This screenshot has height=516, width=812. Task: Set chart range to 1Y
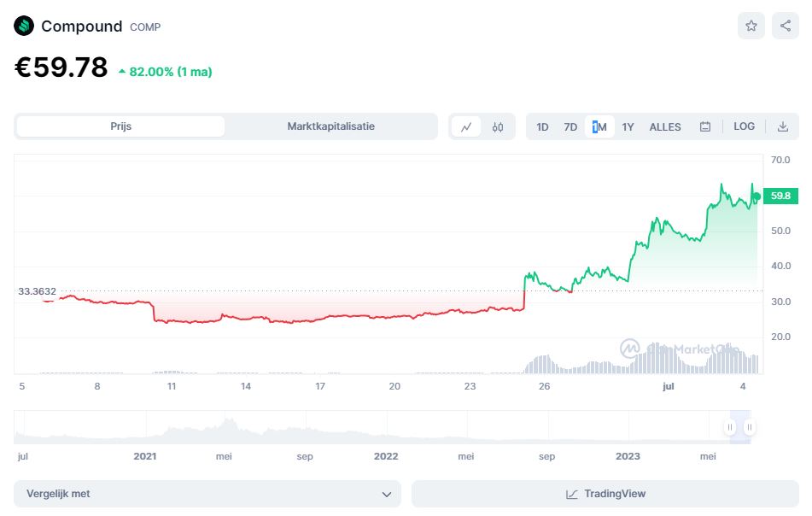pyautogui.click(x=628, y=127)
